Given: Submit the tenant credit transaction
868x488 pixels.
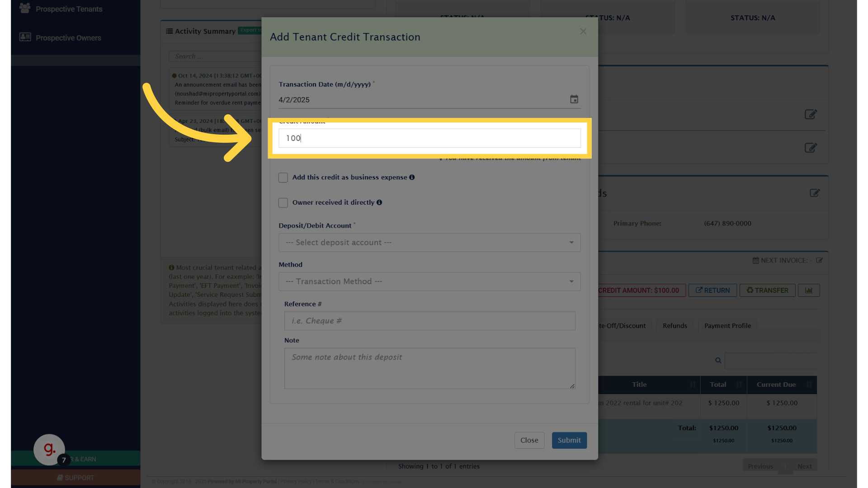Looking at the screenshot, I should click(x=569, y=440).
